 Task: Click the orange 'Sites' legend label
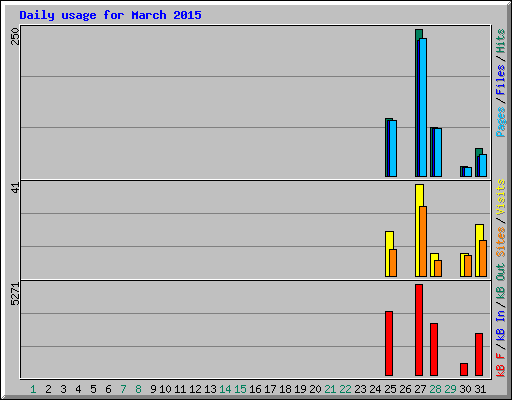click(501, 242)
